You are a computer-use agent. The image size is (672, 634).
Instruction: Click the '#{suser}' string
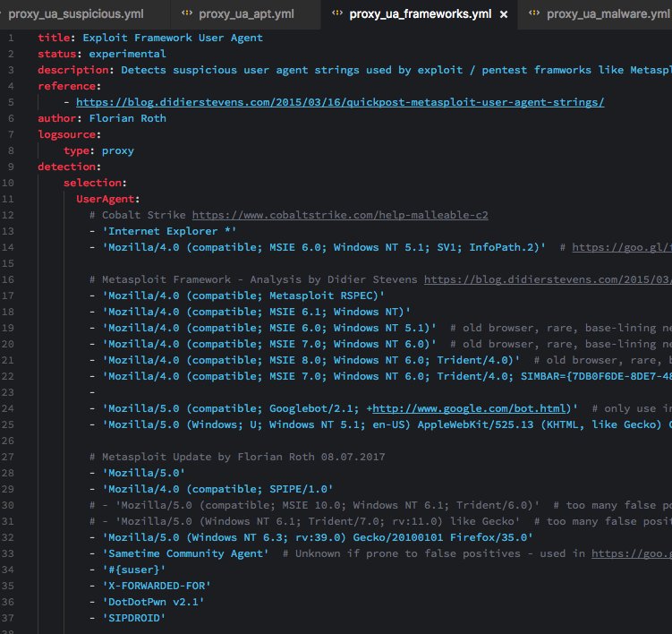[x=134, y=570]
